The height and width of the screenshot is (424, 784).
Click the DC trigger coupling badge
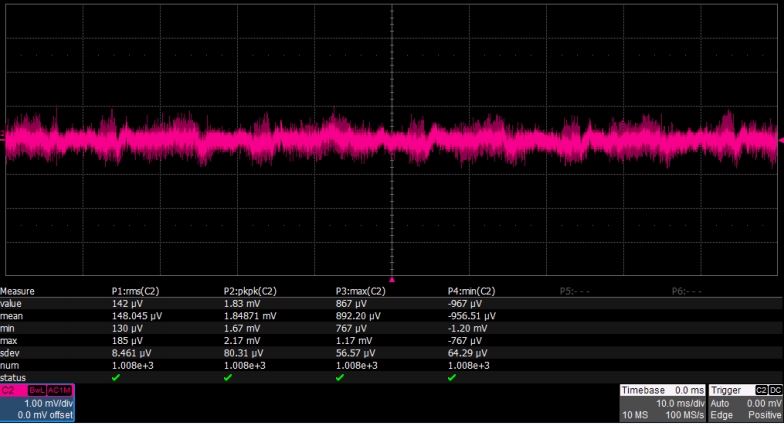[775, 390]
